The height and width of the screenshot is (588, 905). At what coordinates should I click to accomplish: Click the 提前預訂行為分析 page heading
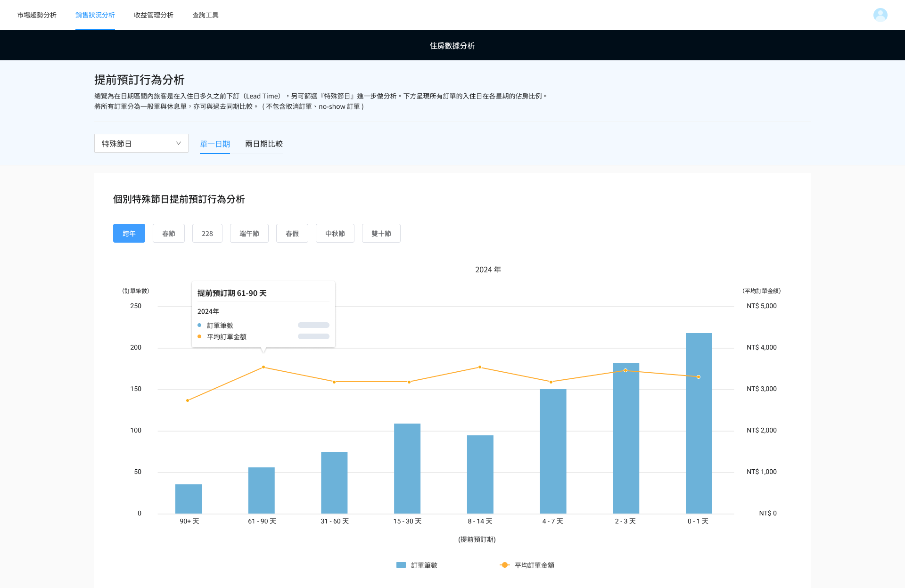(x=140, y=80)
